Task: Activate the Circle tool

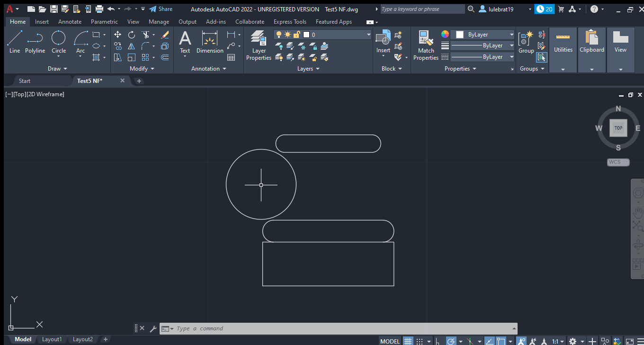Action: point(58,43)
